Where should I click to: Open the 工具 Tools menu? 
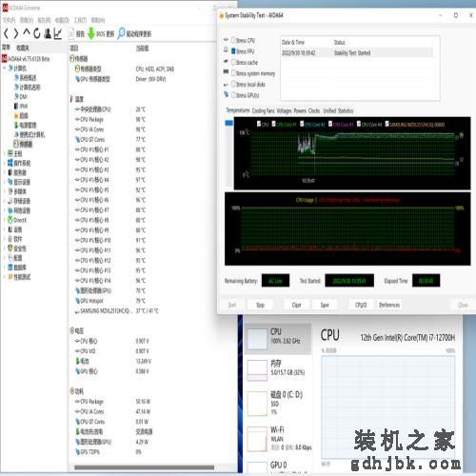80,20
